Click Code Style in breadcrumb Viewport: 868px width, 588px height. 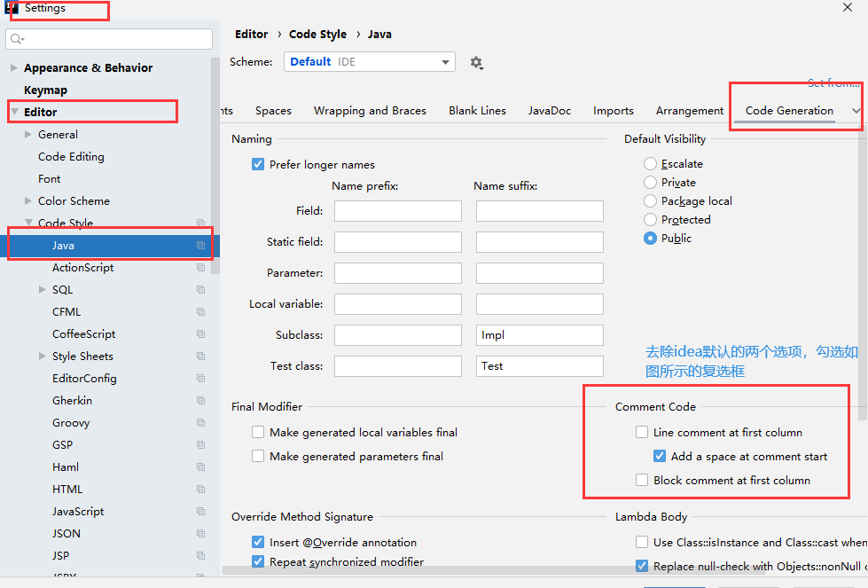[x=317, y=35]
